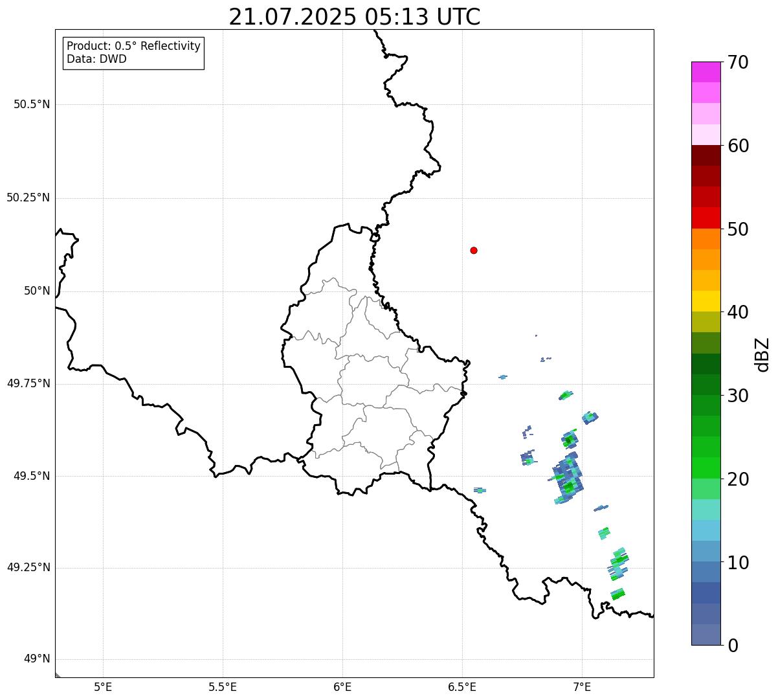Click the title '21.07.2025 05:13 UTC'
The height and width of the screenshot is (700, 778).
click(x=355, y=16)
